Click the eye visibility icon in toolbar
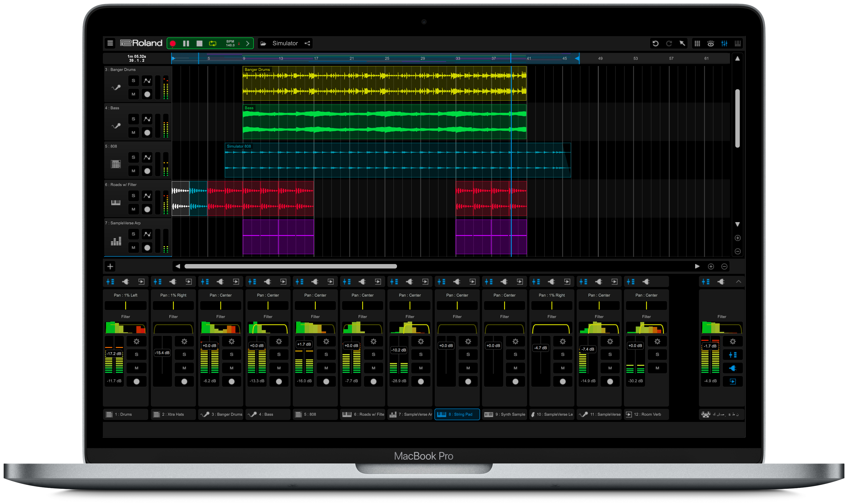Screen dimensions: 848x504 point(711,43)
